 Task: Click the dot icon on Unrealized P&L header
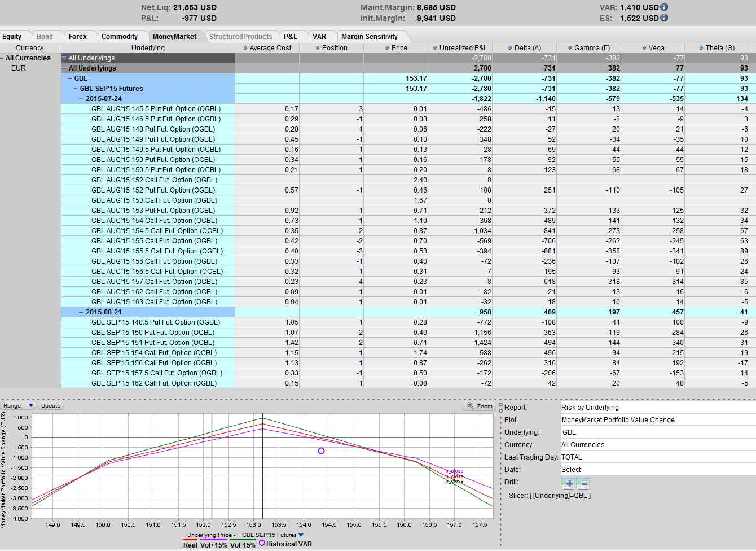(435, 48)
